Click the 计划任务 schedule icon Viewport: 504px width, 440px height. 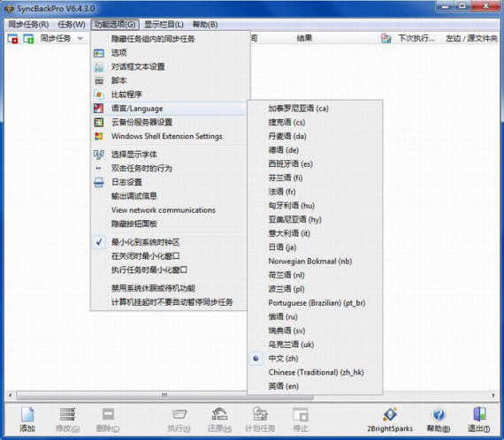point(260,414)
